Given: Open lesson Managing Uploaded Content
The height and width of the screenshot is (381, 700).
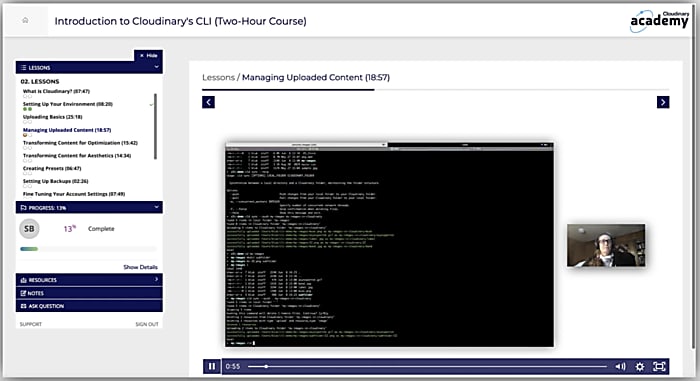Looking at the screenshot, I should coord(67,130).
